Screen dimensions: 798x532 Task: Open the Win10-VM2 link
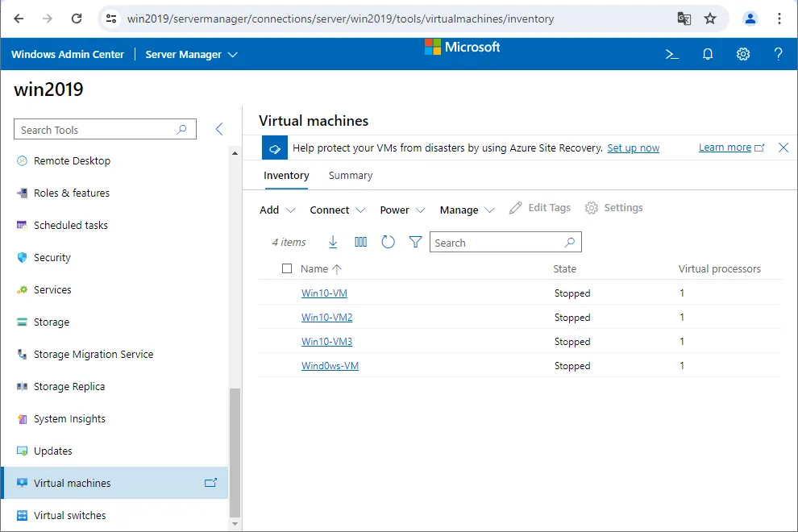pos(326,317)
